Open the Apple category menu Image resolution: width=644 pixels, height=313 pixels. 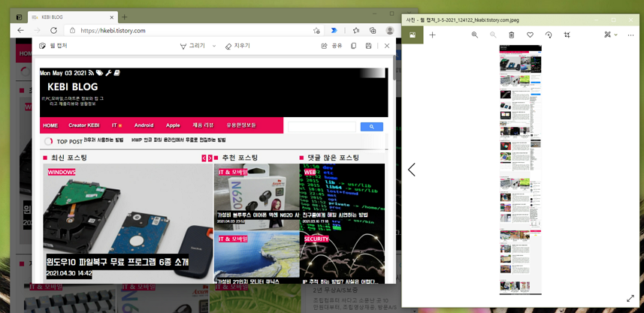173,125
